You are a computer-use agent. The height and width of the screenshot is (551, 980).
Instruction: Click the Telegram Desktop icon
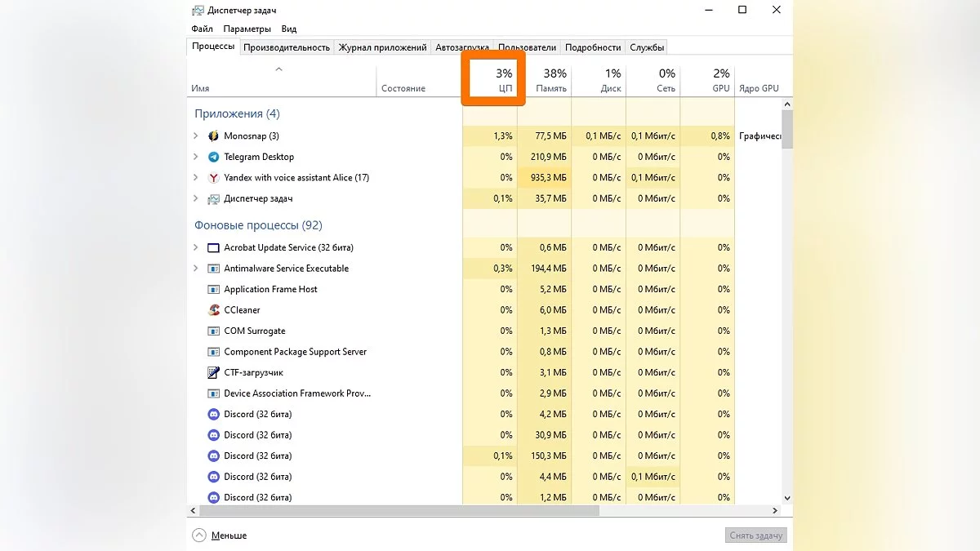(213, 157)
